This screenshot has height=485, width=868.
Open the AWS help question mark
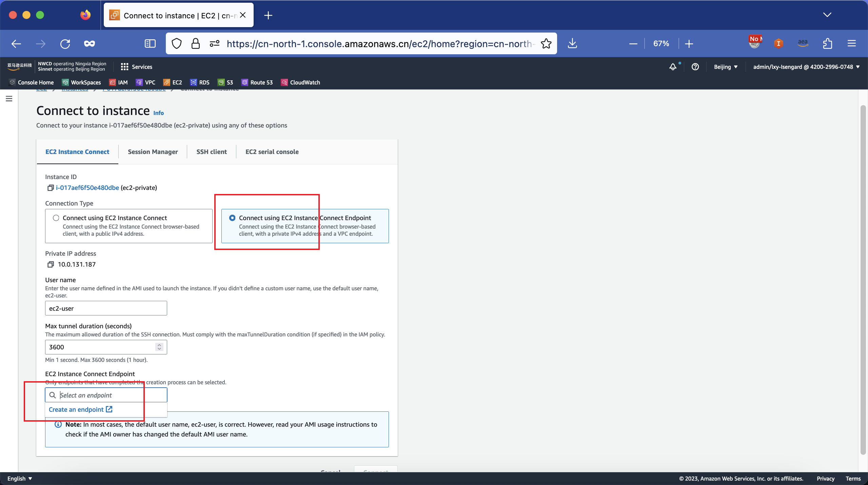(695, 67)
